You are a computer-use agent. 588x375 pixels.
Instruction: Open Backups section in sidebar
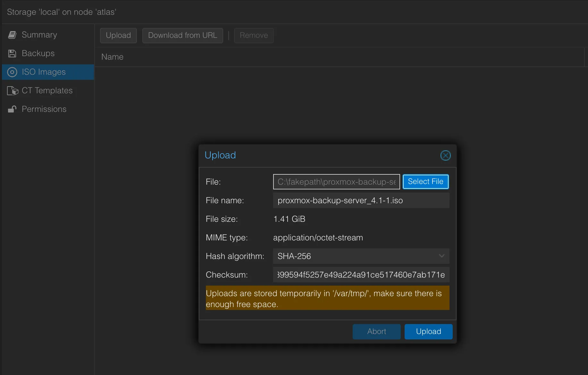click(48, 53)
